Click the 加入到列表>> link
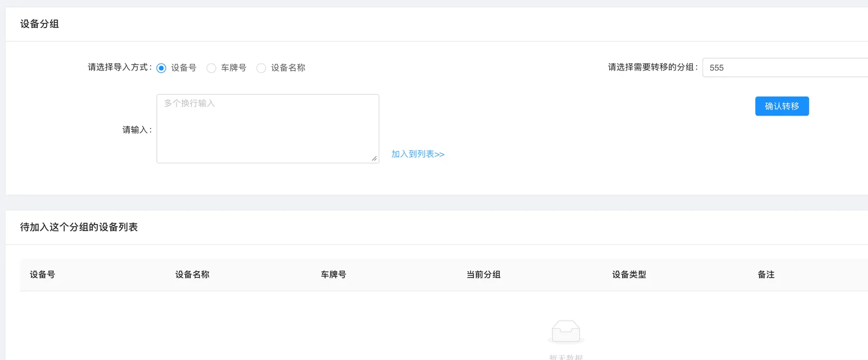The image size is (868, 360). click(x=418, y=154)
